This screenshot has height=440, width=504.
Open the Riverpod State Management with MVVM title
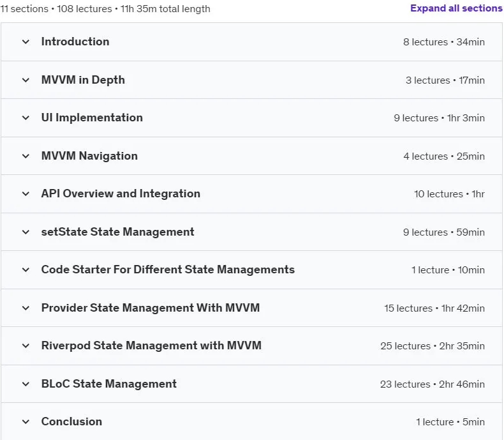(151, 345)
